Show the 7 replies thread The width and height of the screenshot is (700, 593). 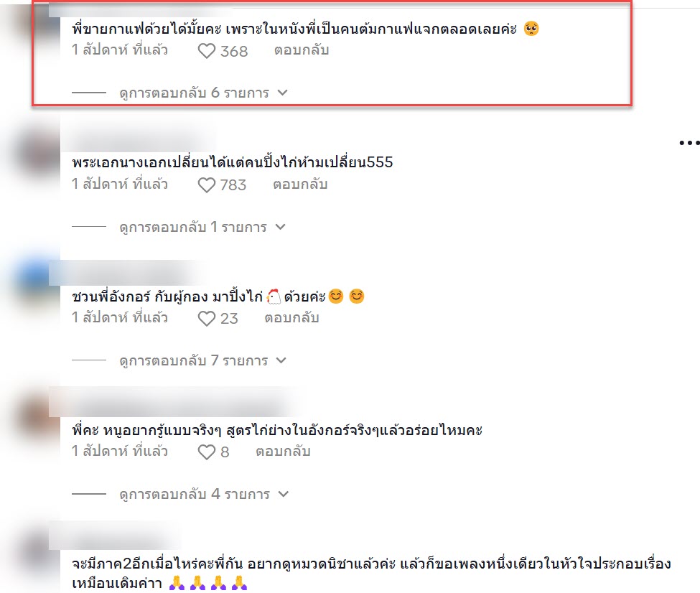[202, 360]
